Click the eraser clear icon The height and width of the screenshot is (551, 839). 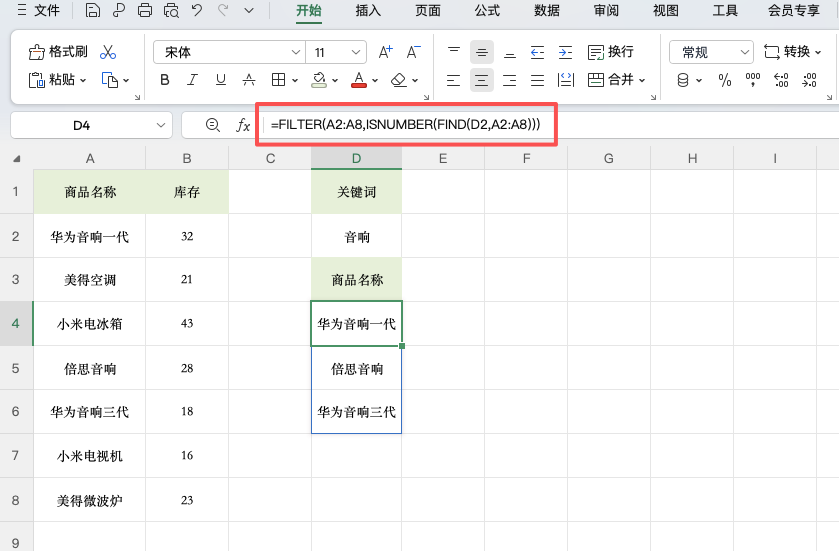point(399,80)
